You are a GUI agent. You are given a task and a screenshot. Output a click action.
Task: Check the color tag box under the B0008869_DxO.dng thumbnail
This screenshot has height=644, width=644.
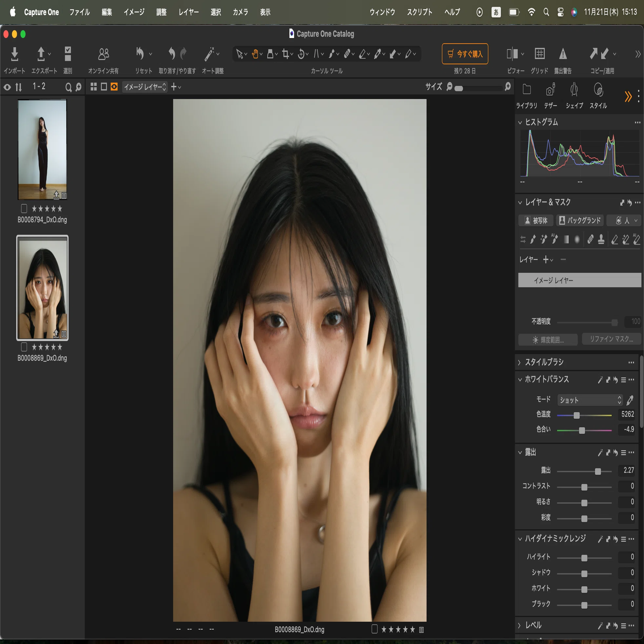coord(24,347)
